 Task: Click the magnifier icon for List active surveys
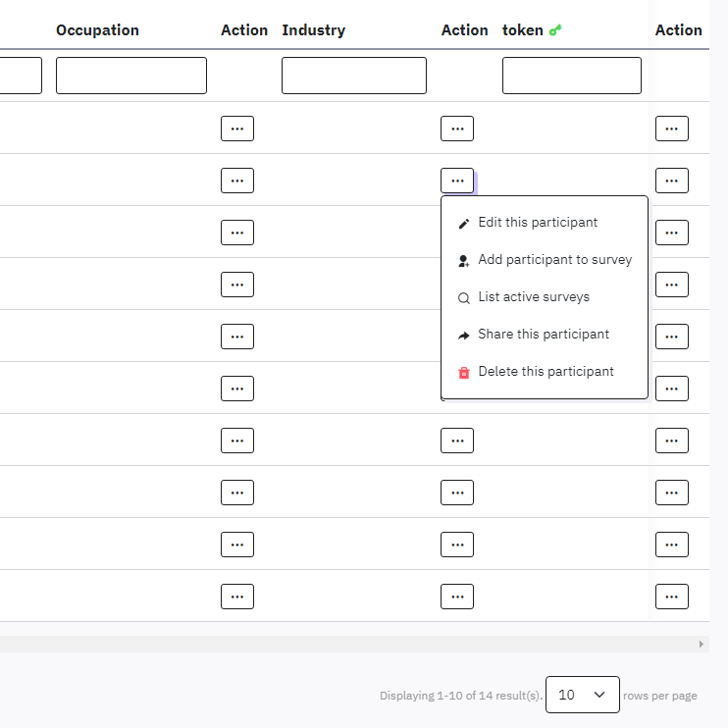pyautogui.click(x=464, y=298)
